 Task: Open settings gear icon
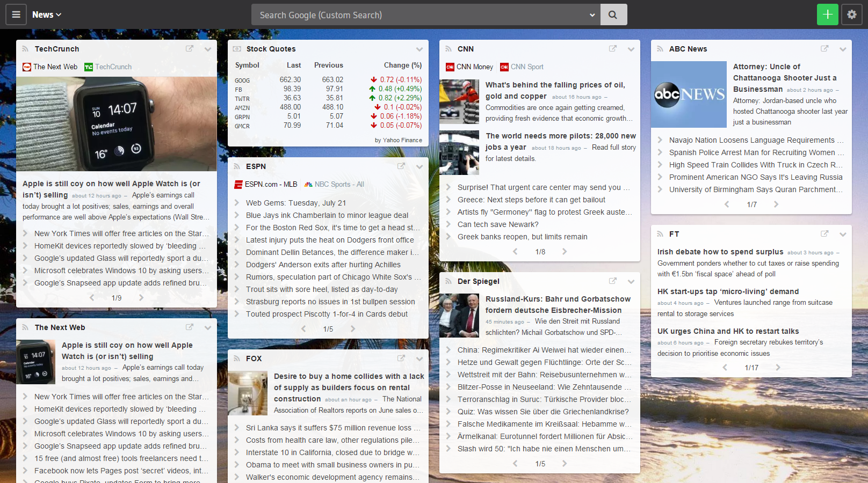(x=852, y=14)
